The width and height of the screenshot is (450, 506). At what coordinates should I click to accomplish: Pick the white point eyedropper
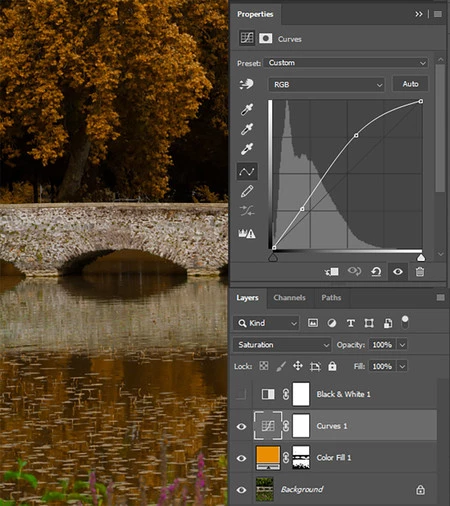[247, 149]
